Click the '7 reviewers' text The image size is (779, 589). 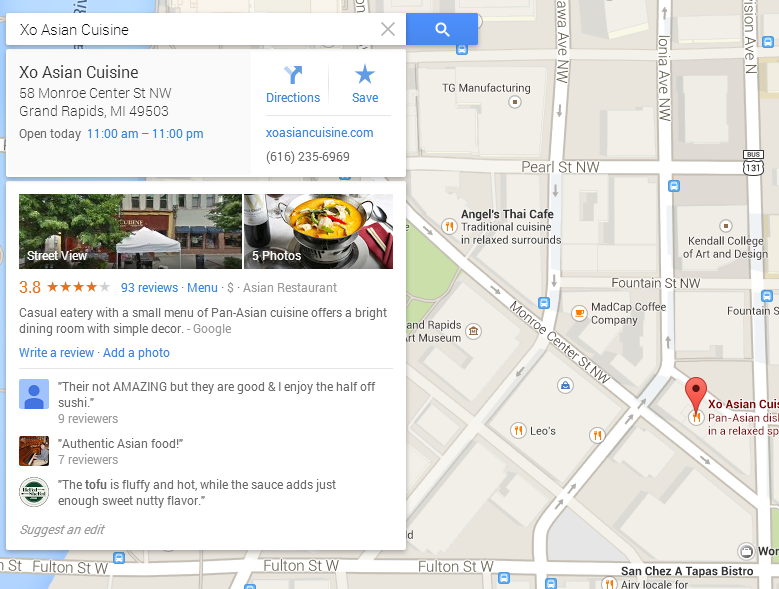pos(88,460)
